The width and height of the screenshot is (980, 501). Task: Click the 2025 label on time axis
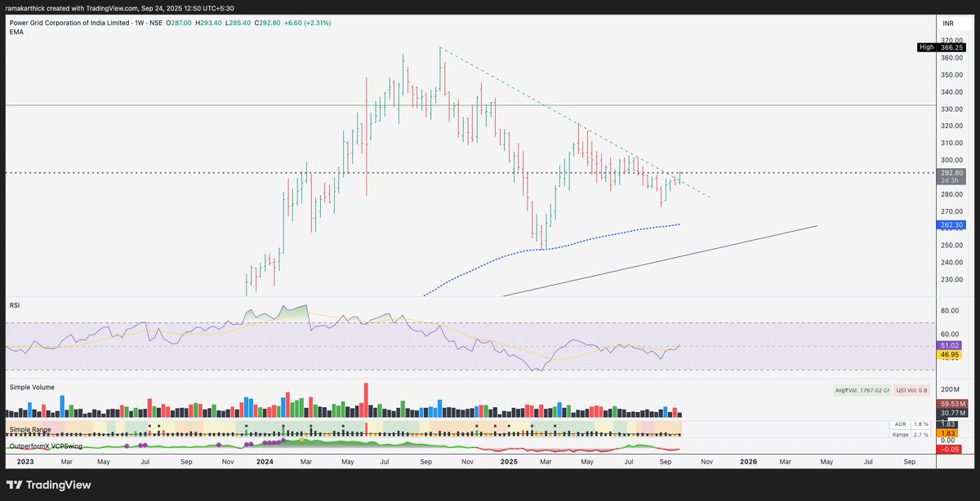pyautogui.click(x=509, y=461)
